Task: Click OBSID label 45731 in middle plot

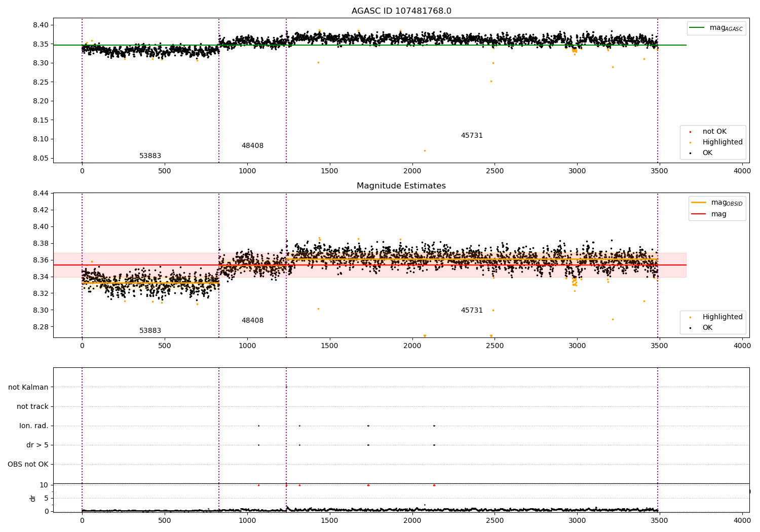Action: tap(472, 311)
